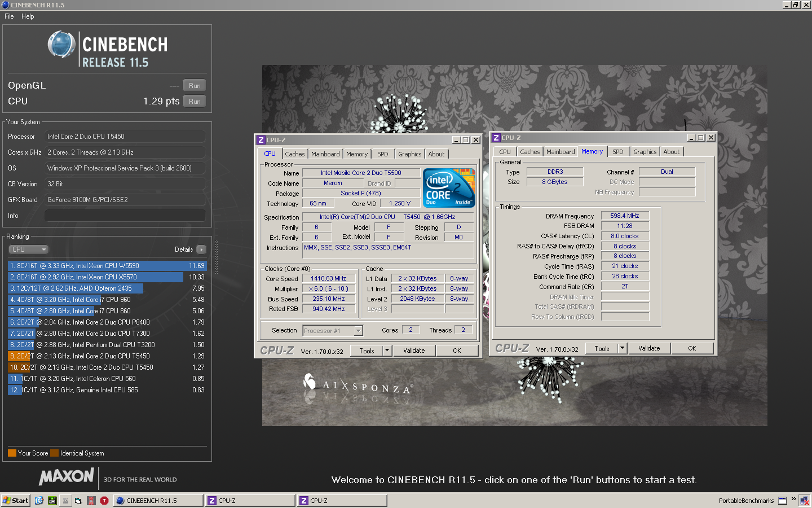812x508 pixels.
Task: Click the Z icon in the title bar of the CPU-Z window showing the Memory tab
Action: coord(496,137)
